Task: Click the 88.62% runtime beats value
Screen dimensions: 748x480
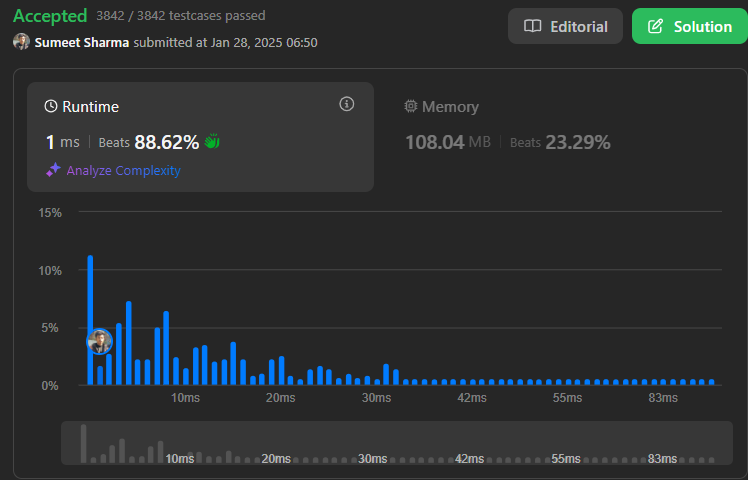Action: 167,142
